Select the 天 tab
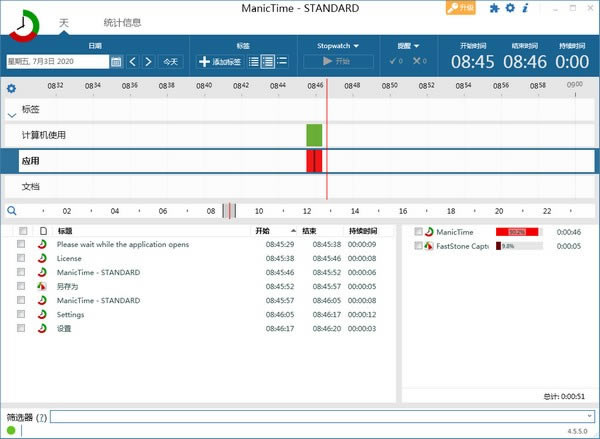The image size is (600, 439). (64, 22)
